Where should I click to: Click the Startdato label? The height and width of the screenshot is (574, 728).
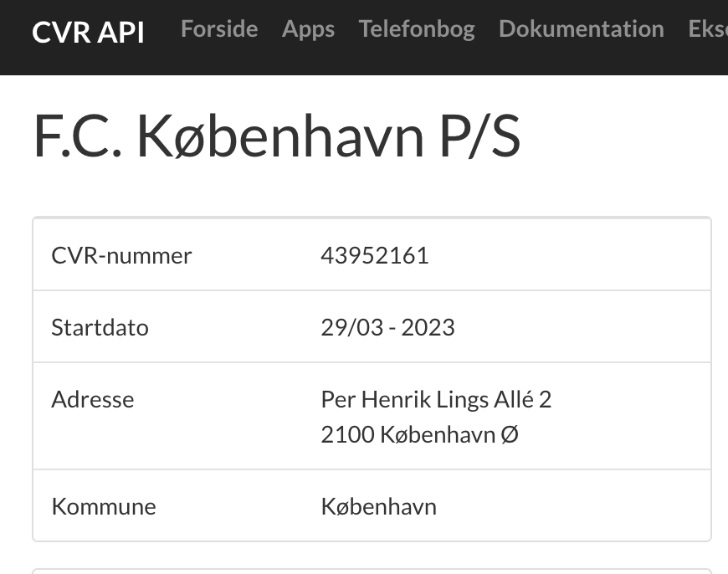pos(100,327)
